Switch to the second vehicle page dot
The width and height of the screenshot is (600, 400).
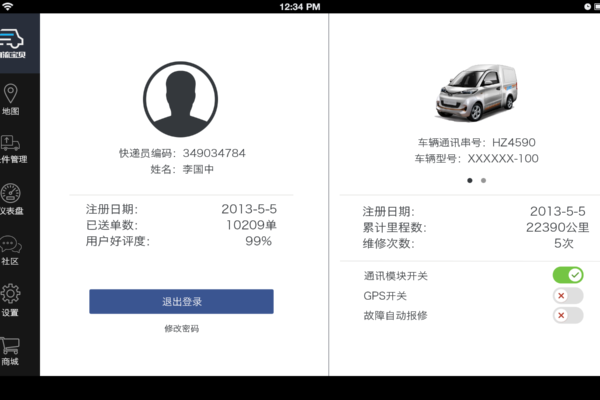pyautogui.click(x=484, y=181)
